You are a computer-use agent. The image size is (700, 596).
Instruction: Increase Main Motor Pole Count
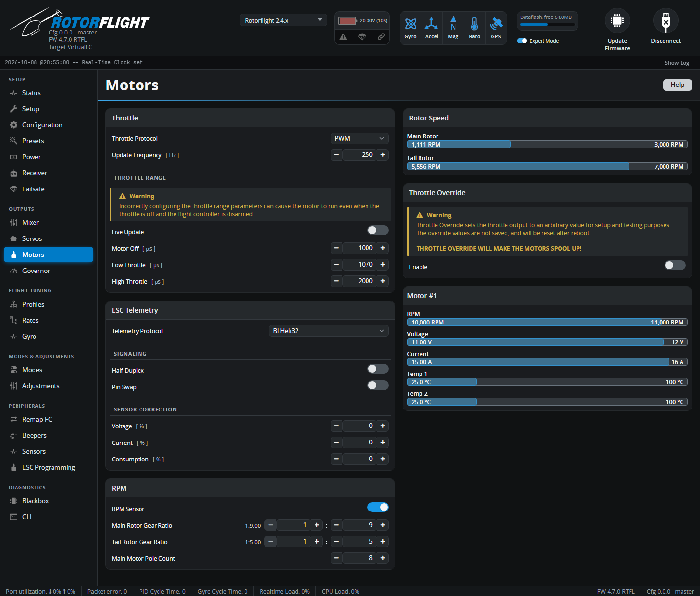(383, 558)
